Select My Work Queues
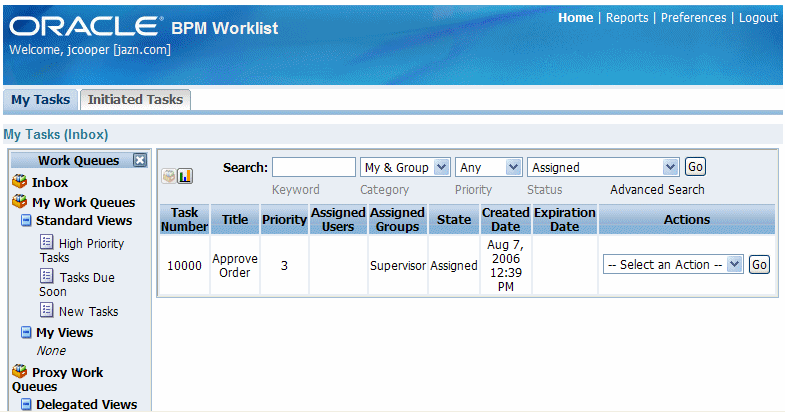The image size is (785, 412). coord(84,202)
